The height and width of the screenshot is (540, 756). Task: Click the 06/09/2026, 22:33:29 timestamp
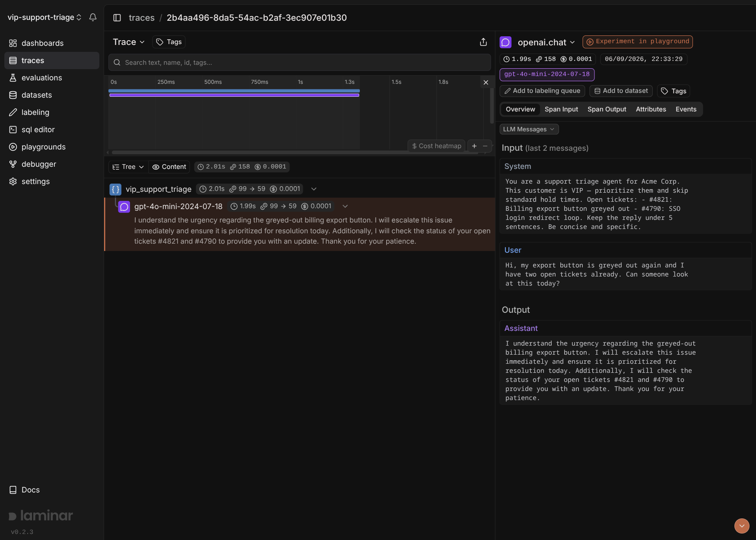[644, 59]
